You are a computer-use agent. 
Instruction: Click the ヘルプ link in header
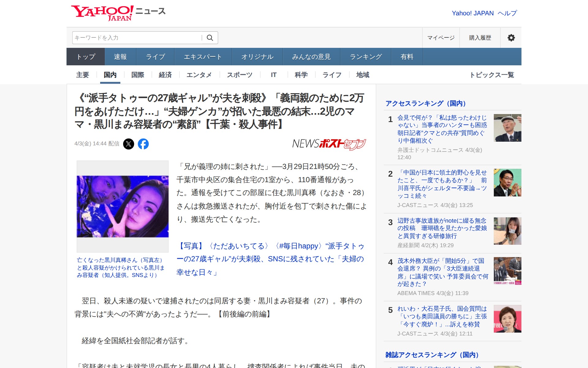coord(507,13)
